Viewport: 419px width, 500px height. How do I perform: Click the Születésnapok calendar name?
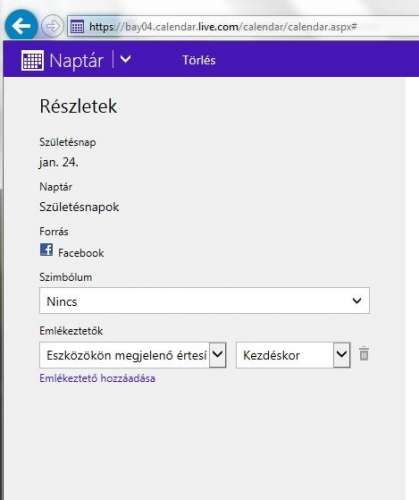pos(79,207)
